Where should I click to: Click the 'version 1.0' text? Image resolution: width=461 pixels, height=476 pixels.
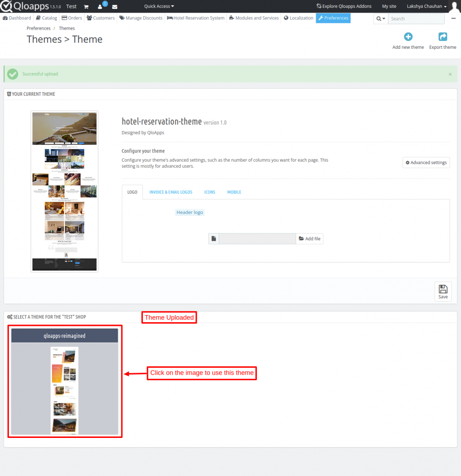click(215, 123)
